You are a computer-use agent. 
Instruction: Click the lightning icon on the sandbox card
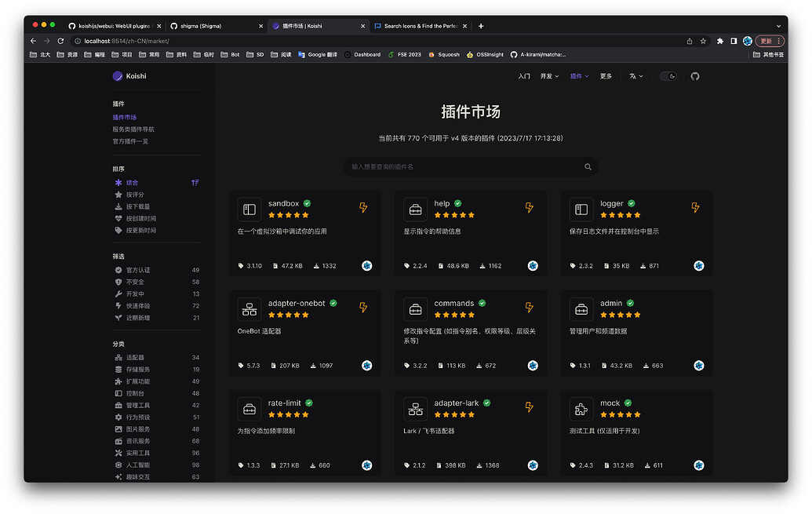point(363,207)
